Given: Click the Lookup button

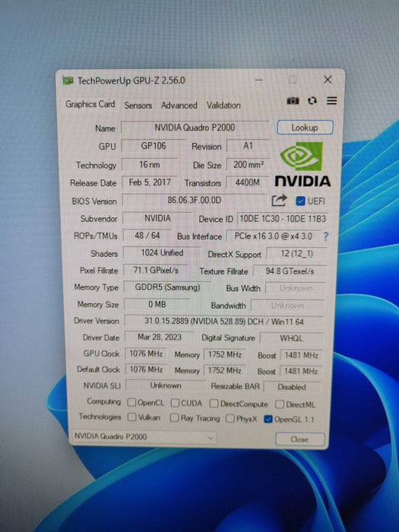Looking at the screenshot, I should pyautogui.click(x=305, y=128).
